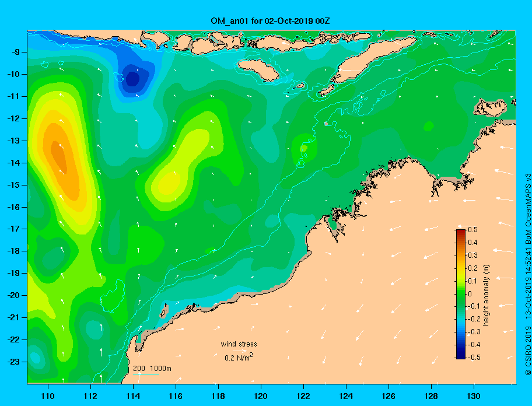
Task: Click the color bar '0' tick label
Action: click(x=470, y=294)
